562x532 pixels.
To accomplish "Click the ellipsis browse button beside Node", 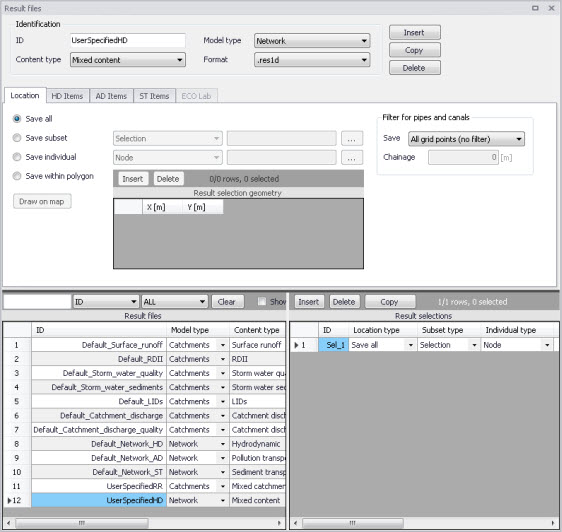I will [352, 158].
